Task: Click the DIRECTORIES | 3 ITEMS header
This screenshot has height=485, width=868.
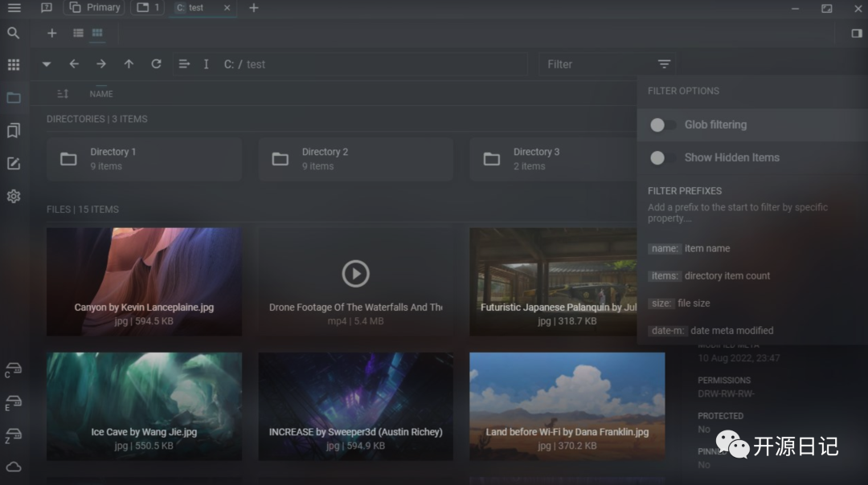Action: click(x=97, y=119)
